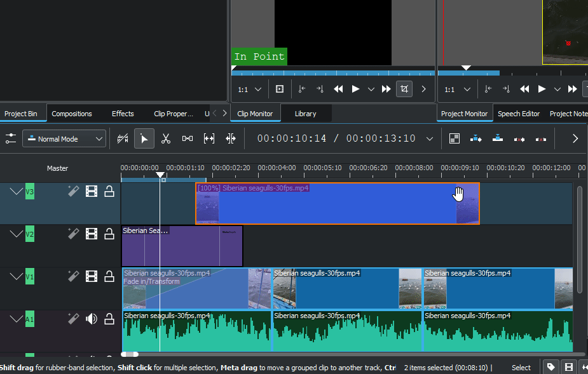Open the Library tab

pyautogui.click(x=305, y=114)
